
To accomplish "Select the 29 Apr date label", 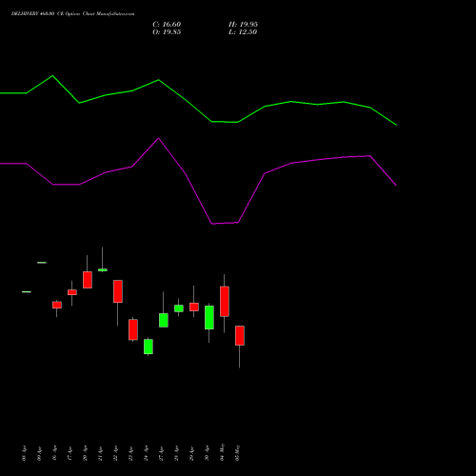I will pyautogui.click(x=192, y=453).
